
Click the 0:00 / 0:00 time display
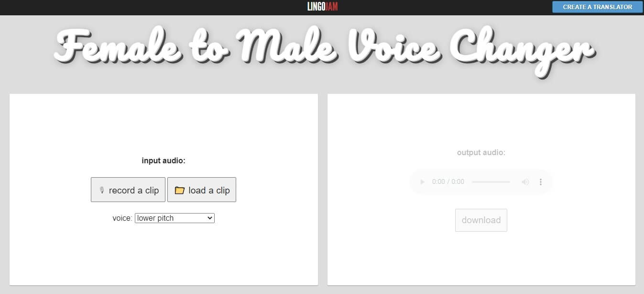[x=448, y=182]
